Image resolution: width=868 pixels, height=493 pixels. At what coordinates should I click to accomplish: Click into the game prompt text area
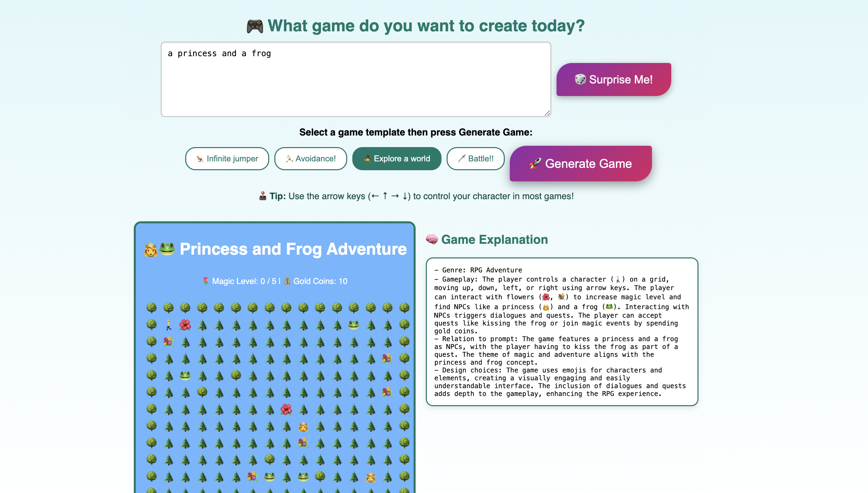356,79
